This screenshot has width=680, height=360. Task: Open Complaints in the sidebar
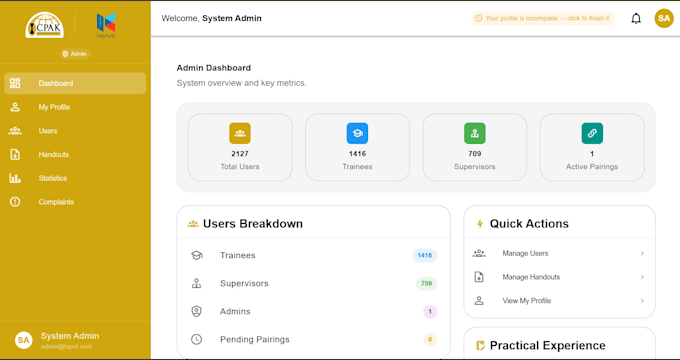coord(75,202)
